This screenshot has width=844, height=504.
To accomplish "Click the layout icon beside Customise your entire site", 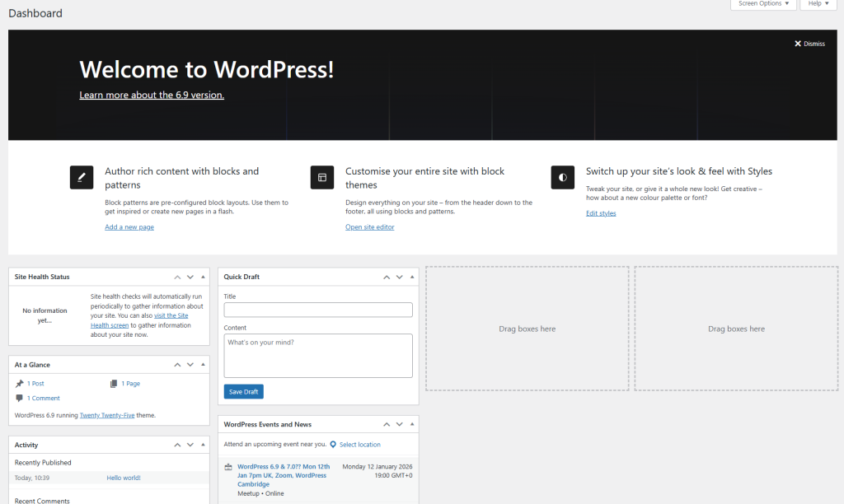I will [322, 177].
